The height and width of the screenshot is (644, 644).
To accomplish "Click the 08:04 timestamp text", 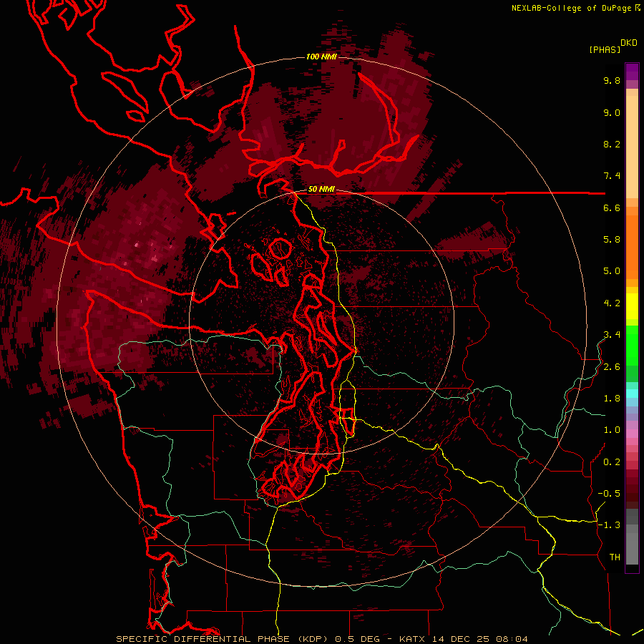I will click(x=512, y=639).
